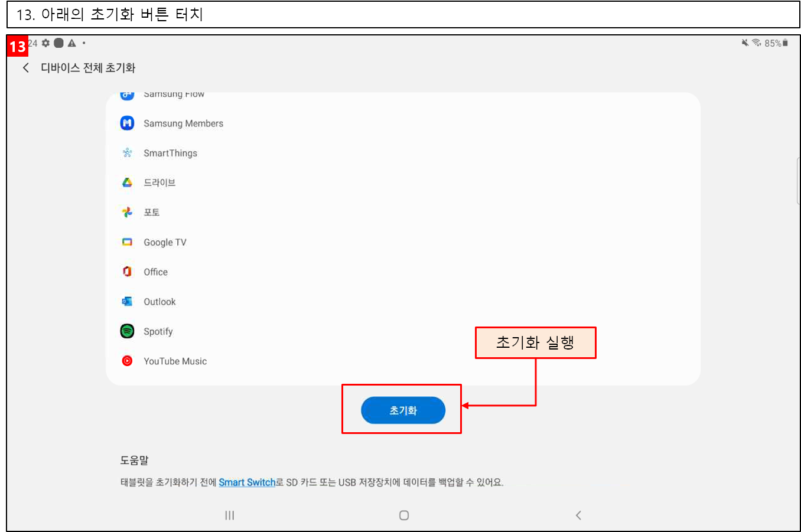Tap the Spotify app icon
The width and height of the screenshot is (801, 532).
tap(127, 331)
